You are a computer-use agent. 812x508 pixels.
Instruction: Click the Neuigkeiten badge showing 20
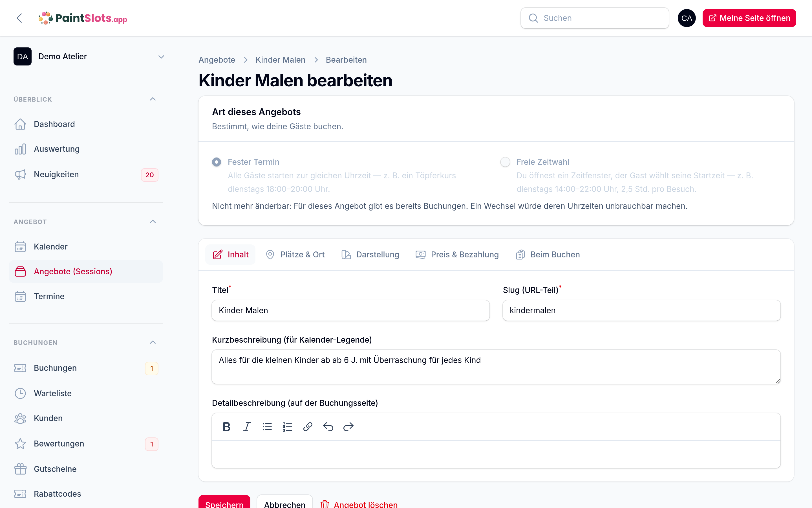coord(150,175)
